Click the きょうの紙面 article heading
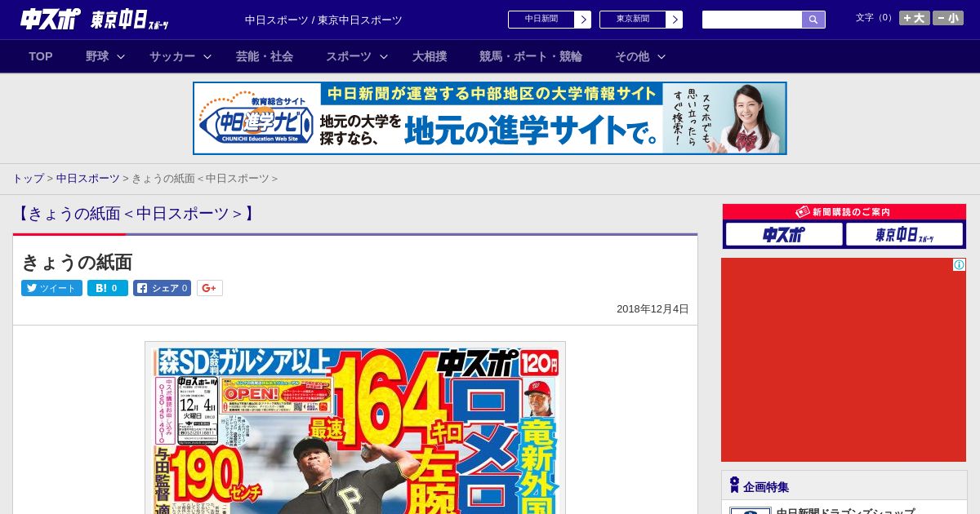The width and height of the screenshot is (980, 514). [77, 262]
